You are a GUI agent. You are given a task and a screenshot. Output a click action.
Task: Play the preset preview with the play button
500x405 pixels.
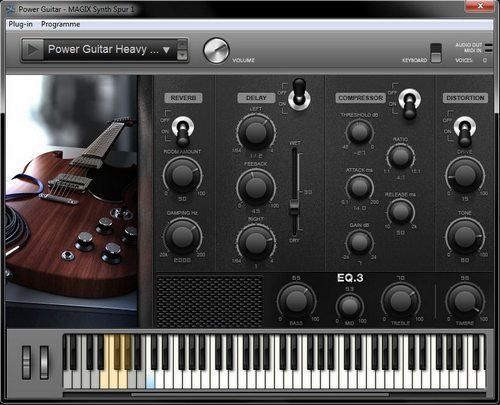click(33, 50)
